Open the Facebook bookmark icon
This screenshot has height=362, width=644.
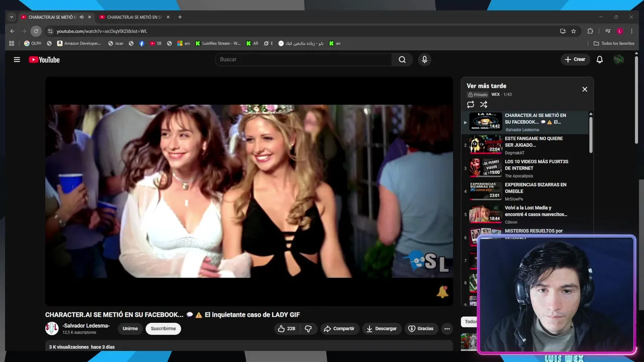tap(141, 43)
